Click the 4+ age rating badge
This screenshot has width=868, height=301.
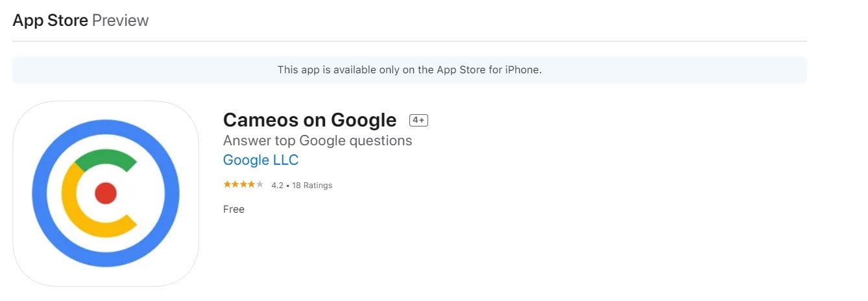pos(418,120)
